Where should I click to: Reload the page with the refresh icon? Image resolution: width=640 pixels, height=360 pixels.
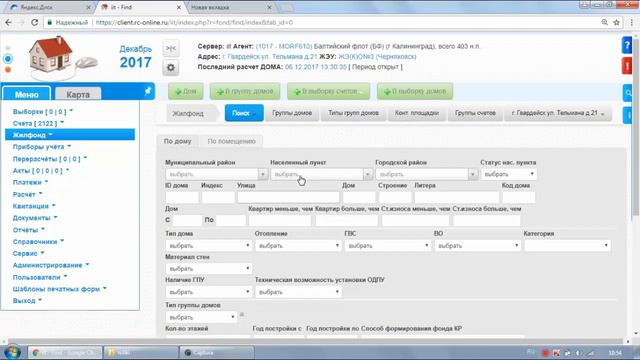pyautogui.click(x=35, y=22)
